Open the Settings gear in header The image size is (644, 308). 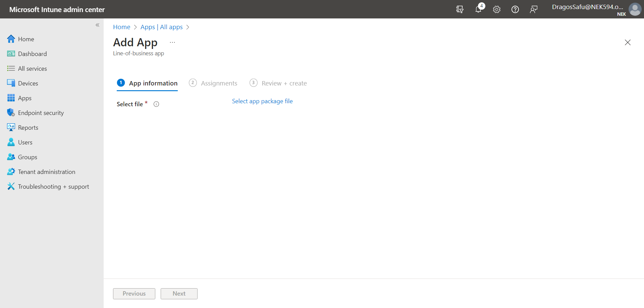(497, 9)
